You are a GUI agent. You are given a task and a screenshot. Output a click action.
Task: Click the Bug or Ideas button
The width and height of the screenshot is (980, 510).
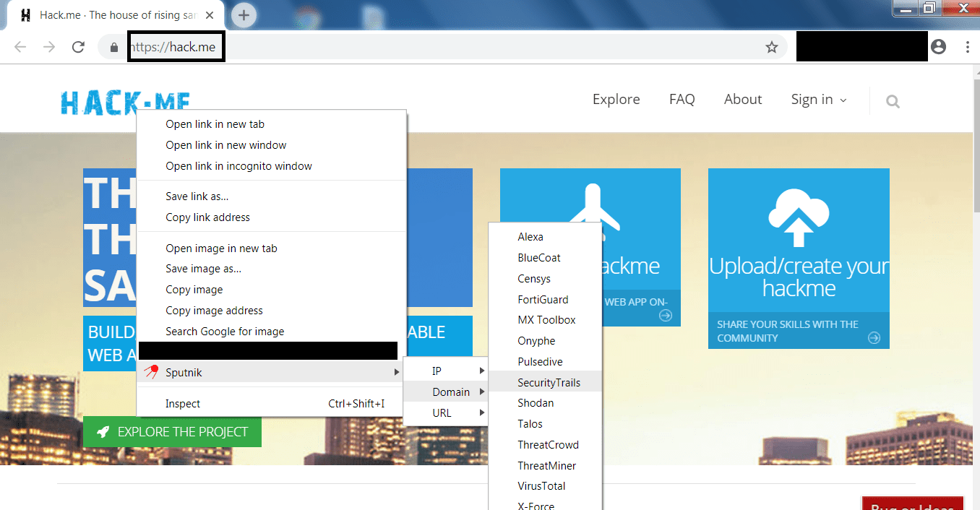(912, 504)
